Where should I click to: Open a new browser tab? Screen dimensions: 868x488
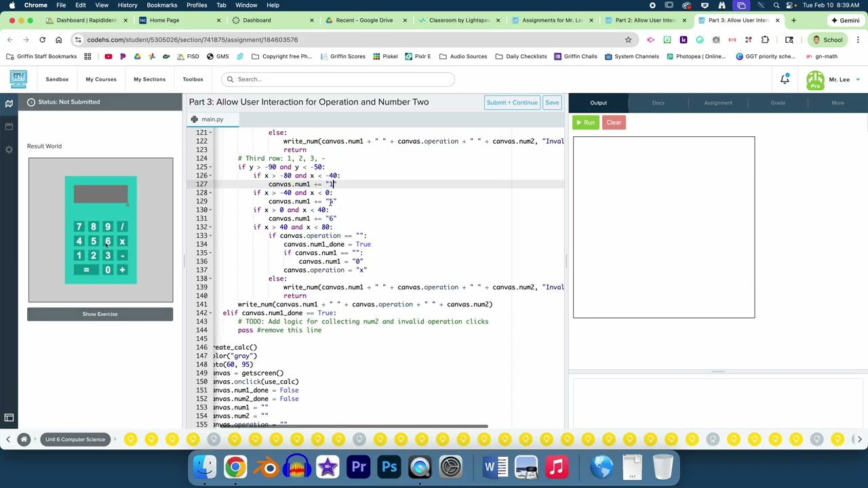pyautogui.click(x=793, y=20)
